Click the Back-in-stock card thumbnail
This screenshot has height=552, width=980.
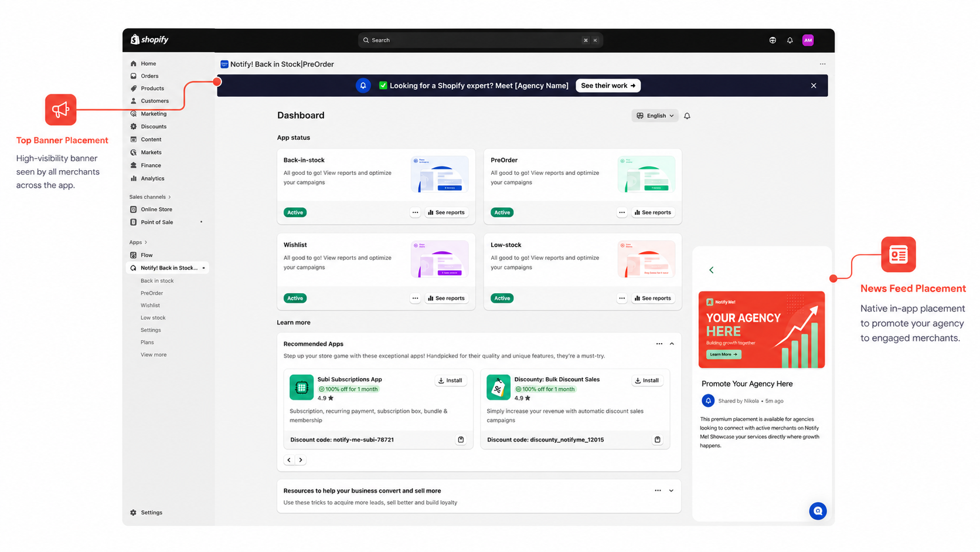[440, 174]
